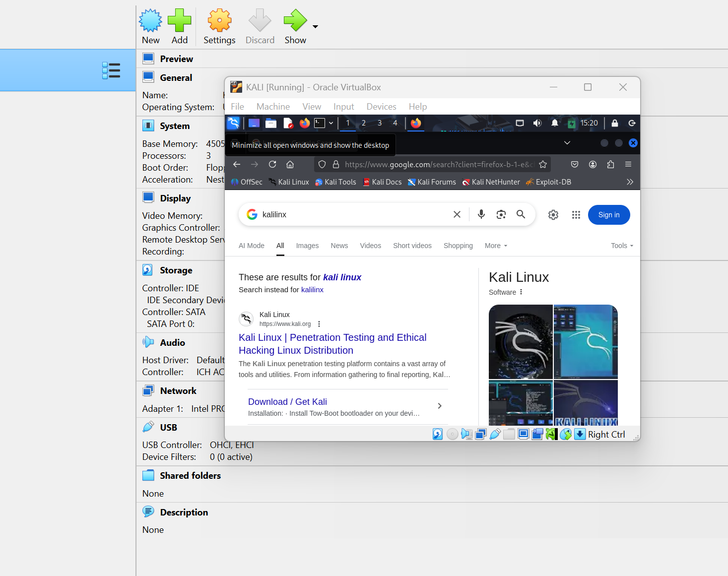
Task: Click the 15:20 clock in Kali panel
Action: [x=589, y=123]
